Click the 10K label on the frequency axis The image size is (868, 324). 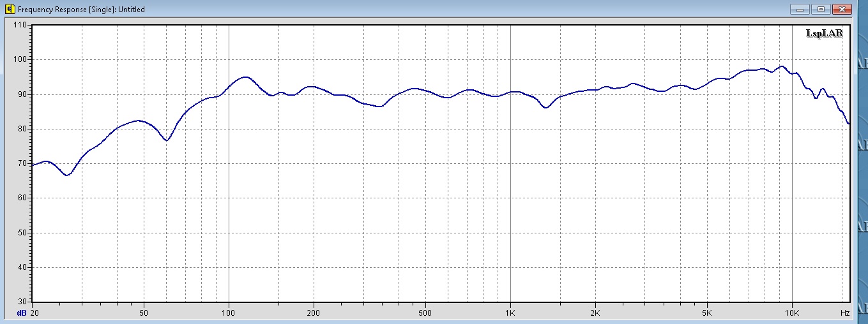pyautogui.click(x=792, y=313)
